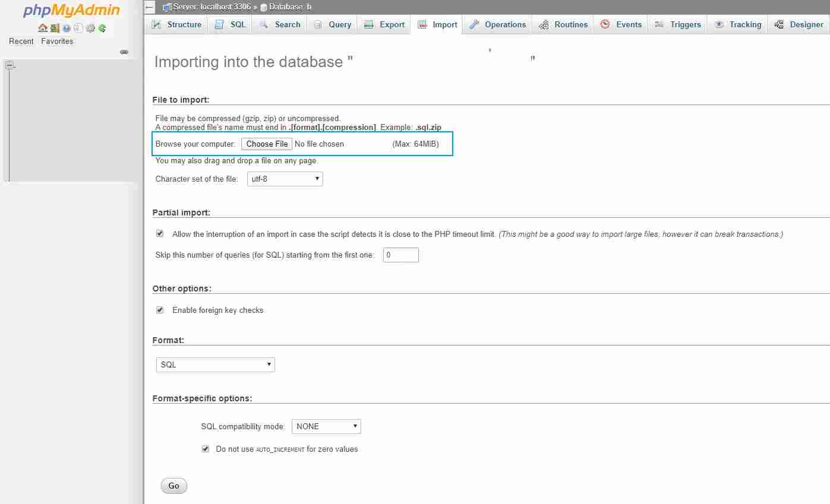Click the 'Importing into the database' heading
The image size is (830, 504).
pos(254,62)
